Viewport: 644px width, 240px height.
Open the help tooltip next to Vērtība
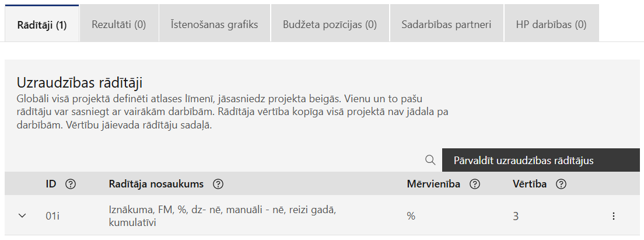point(561,184)
